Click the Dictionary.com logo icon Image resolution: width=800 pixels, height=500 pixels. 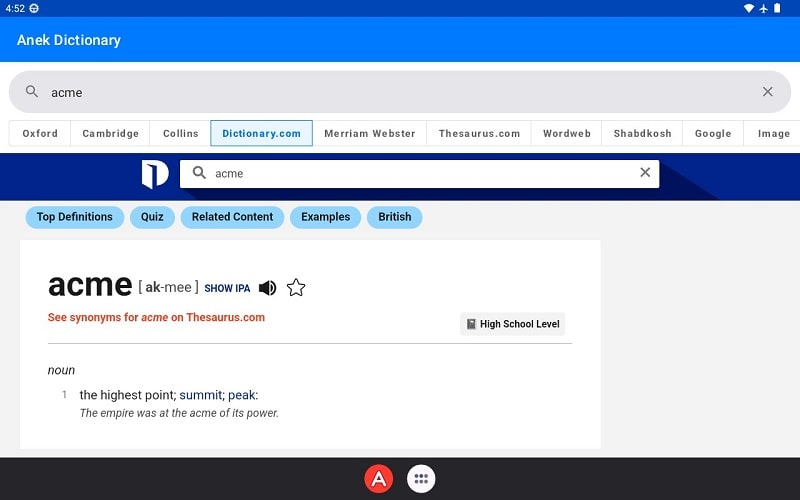[155, 174]
